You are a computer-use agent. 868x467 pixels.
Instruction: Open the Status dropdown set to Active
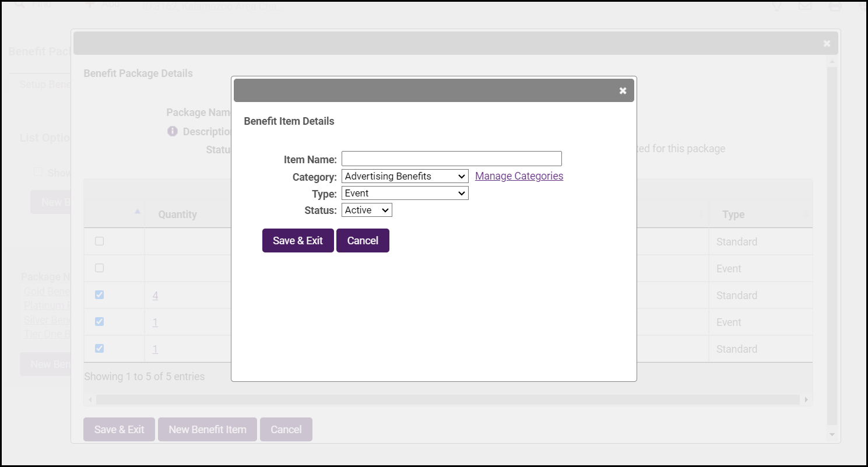pos(367,210)
